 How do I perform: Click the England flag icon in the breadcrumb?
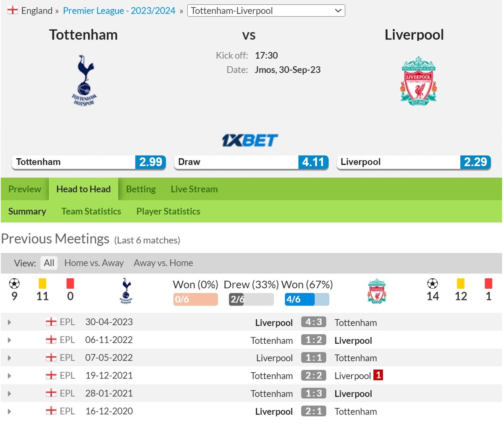(13, 10)
